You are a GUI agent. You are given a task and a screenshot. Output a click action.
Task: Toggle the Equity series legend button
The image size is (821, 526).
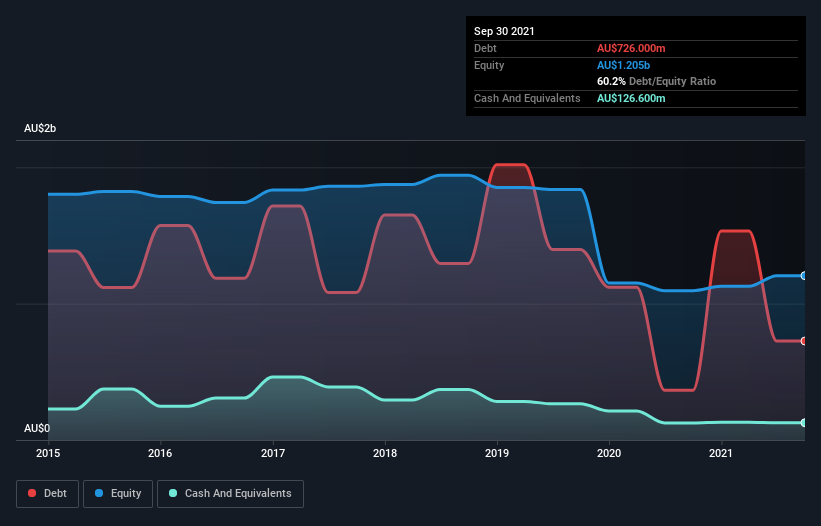pyautogui.click(x=118, y=494)
